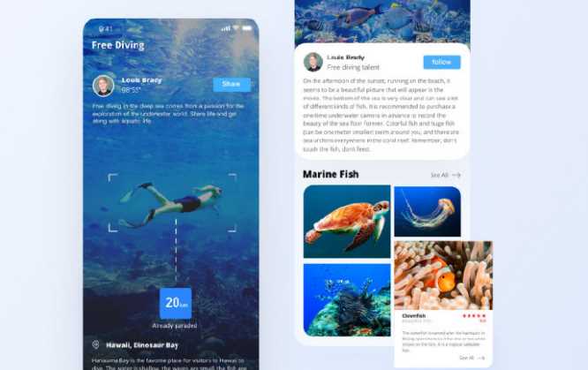Open the lionfish coral reef photo

click(347, 300)
